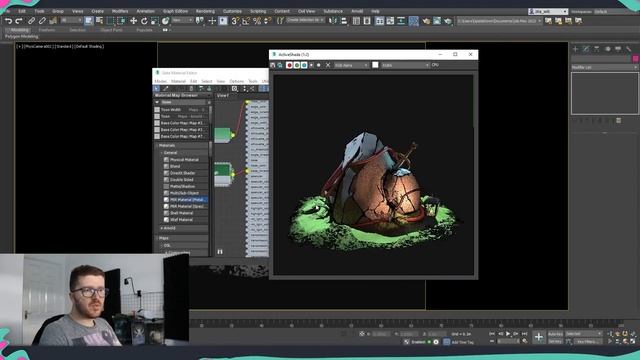
Task: Enable red channel in ActiveShade window
Action: 289,65
